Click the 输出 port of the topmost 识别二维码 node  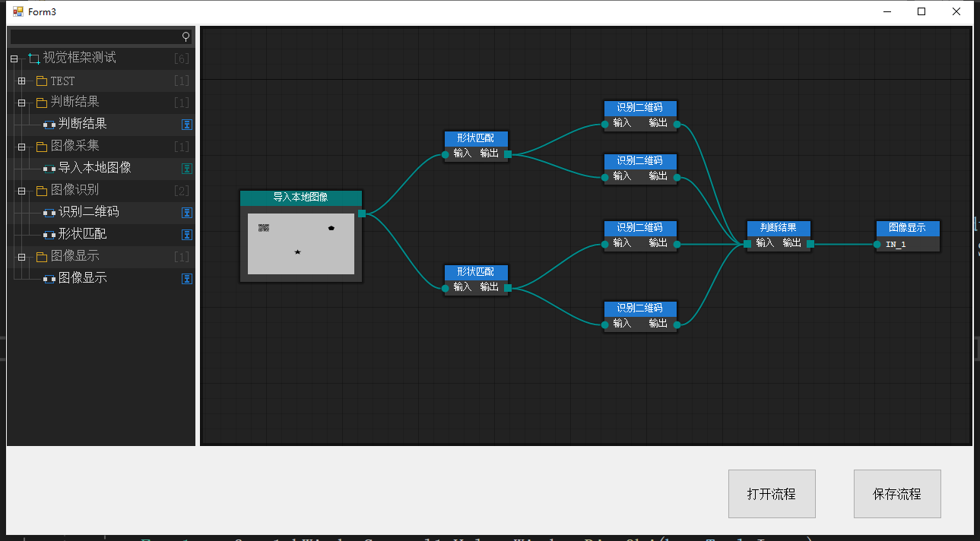677,124
